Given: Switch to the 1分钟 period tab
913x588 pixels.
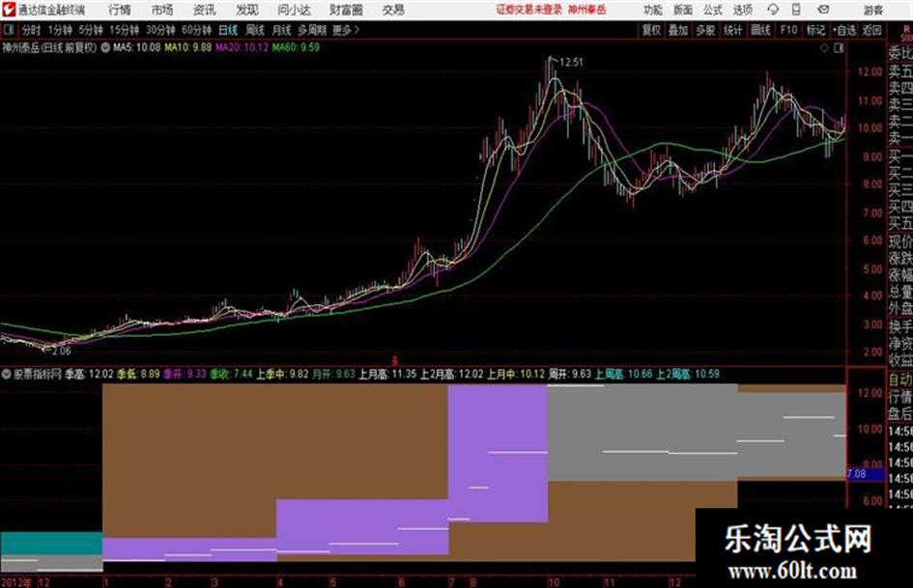Looking at the screenshot, I should pos(60,30).
